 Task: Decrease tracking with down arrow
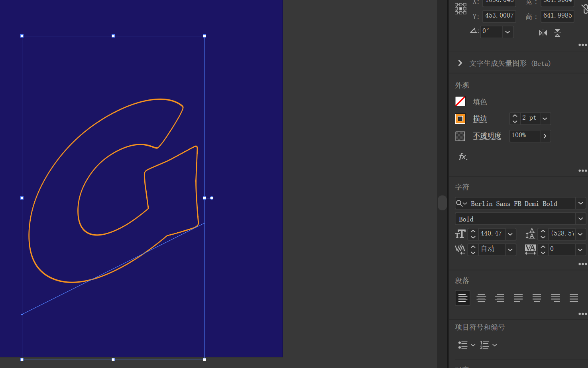point(543,252)
